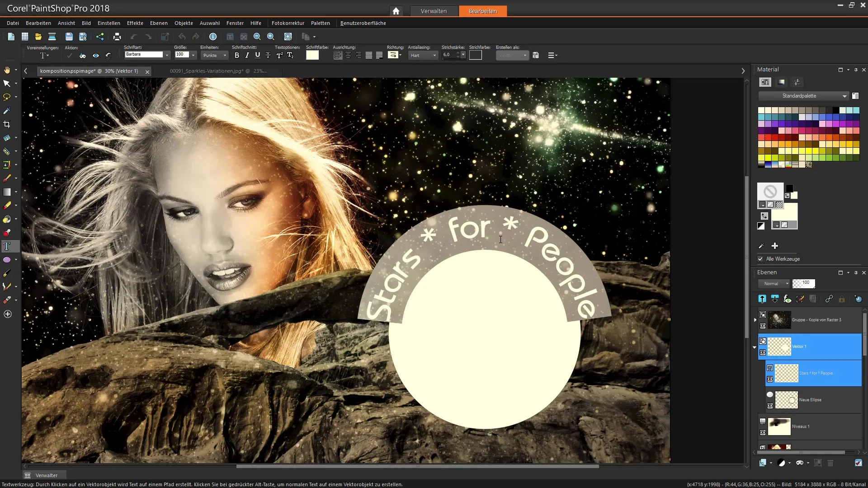The width and height of the screenshot is (868, 488).
Task: Select the Pan hand tool
Action: 7,70
